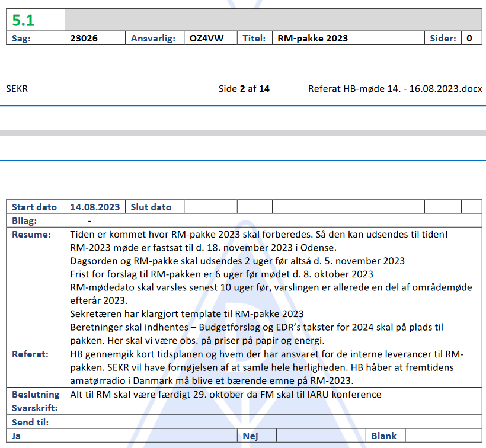This screenshot has height=448, width=486.
Task: Click the empty Svarskrift field
Action: [x=273, y=408]
